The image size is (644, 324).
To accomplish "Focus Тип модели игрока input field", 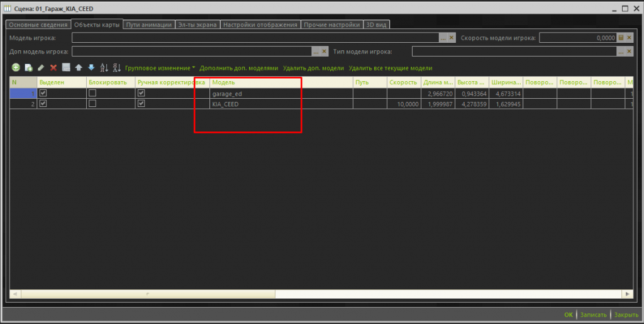I will tap(514, 52).
